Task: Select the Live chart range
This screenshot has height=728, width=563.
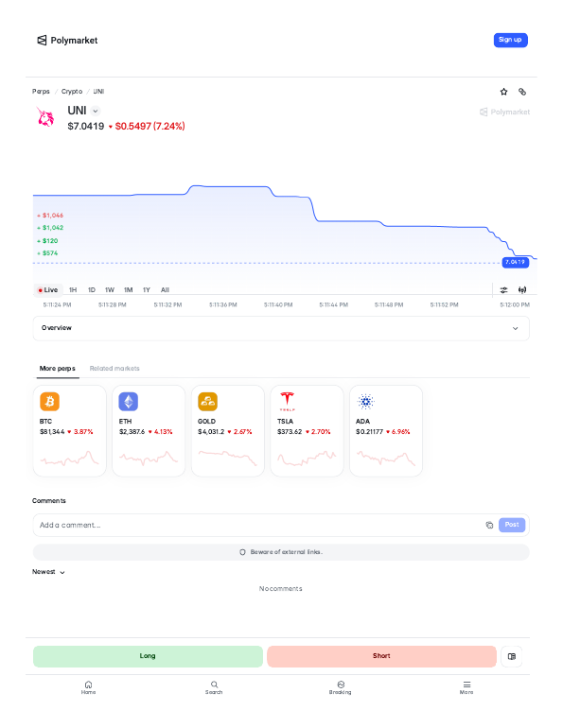Action: pos(48,289)
